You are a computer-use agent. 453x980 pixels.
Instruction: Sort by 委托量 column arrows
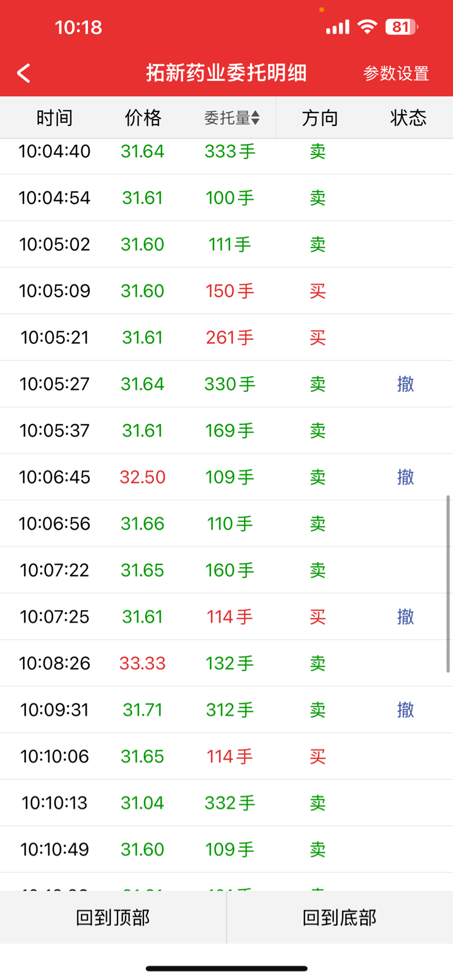255,118
